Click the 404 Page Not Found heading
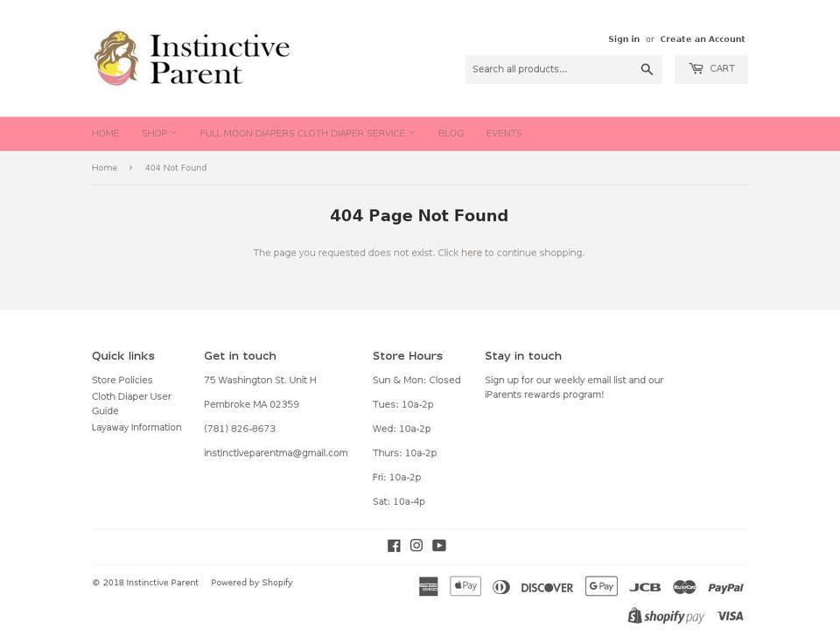This screenshot has height=636, width=840. pos(419,215)
